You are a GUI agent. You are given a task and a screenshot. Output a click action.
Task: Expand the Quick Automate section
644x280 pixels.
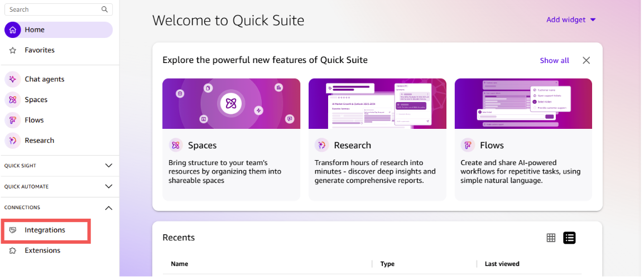[x=108, y=186]
